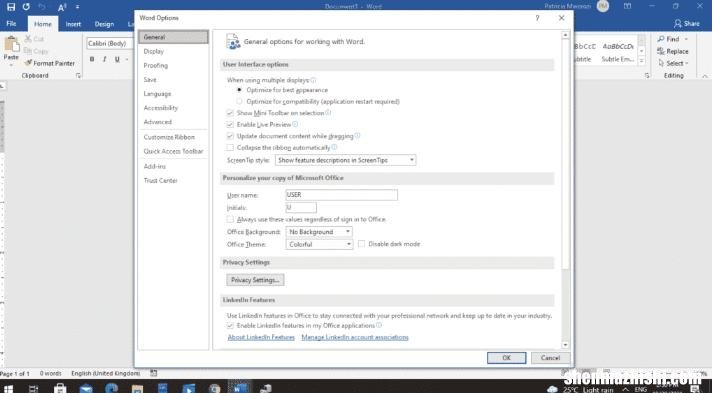Open Mail app from the taskbar
Image resolution: width=712 pixels, height=393 pixels.
[x=86, y=388]
